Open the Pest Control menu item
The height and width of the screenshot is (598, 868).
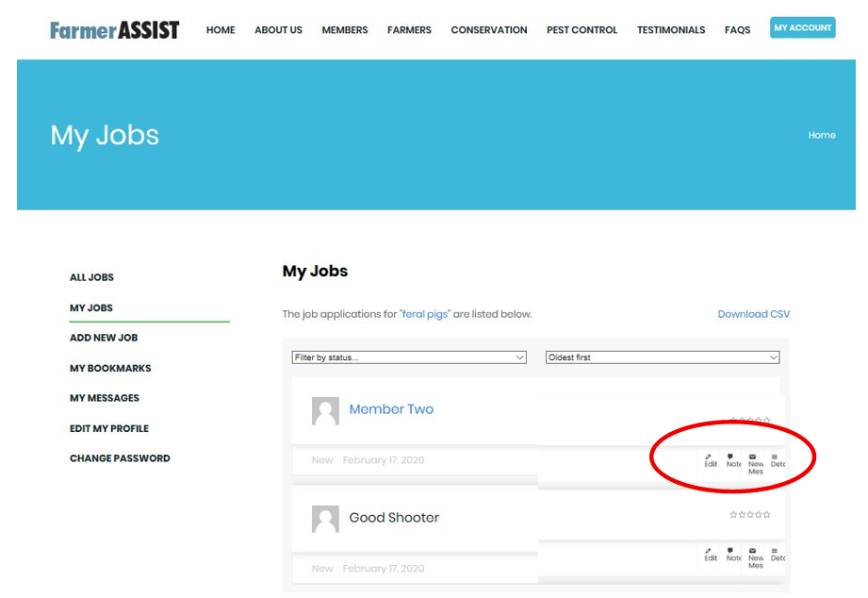point(581,30)
